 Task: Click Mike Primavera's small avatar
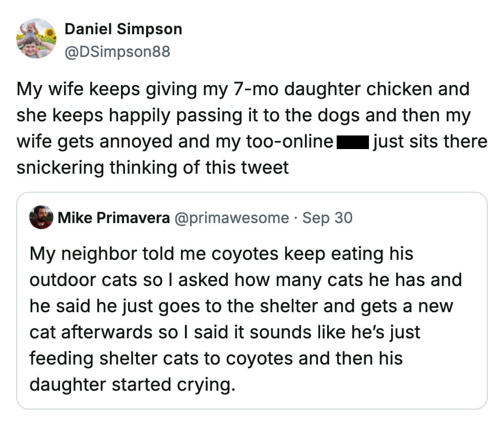tap(41, 218)
